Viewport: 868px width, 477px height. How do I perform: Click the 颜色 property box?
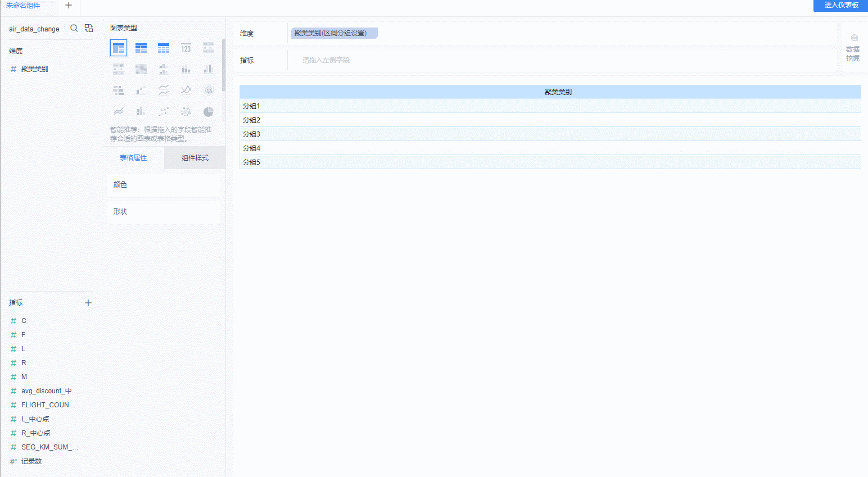point(164,185)
